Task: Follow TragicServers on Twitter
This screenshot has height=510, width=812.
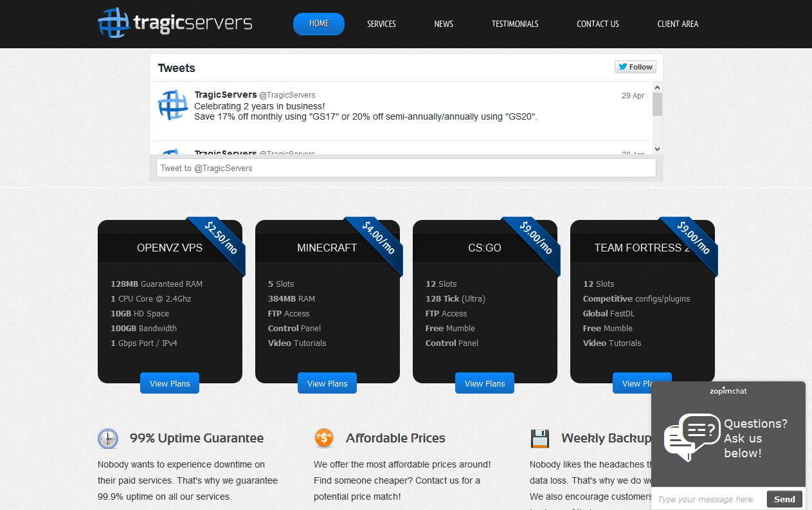Action: coord(635,67)
